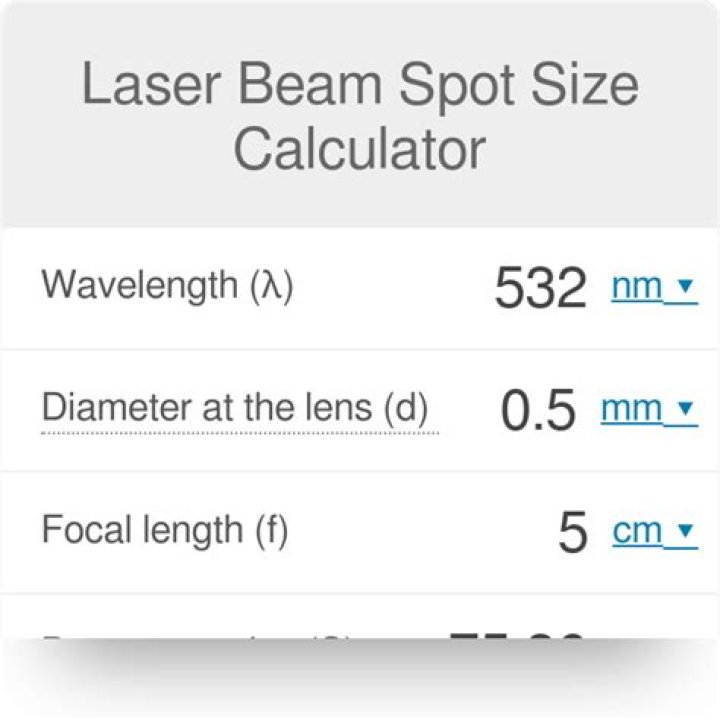Click the word Calculator in the header
The image size is (720, 720).
pyautogui.click(x=359, y=149)
